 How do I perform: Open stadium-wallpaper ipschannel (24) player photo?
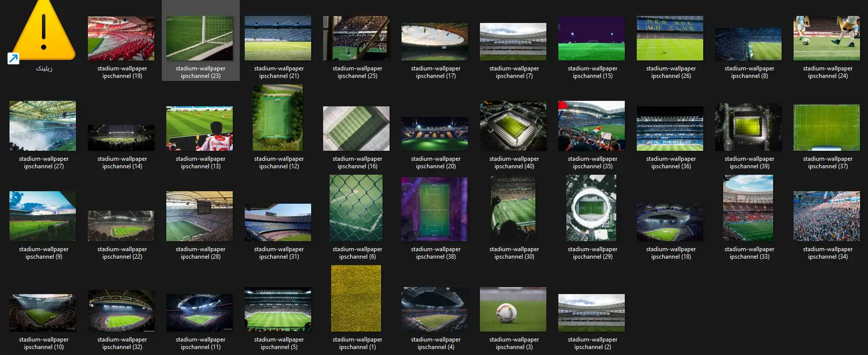[827, 38]
